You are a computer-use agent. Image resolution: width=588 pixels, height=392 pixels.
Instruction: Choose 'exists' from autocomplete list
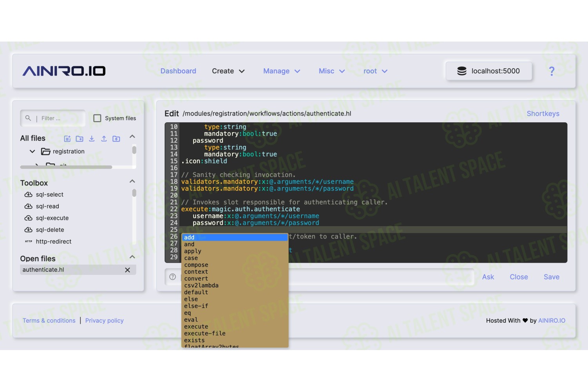click(x=235, y=340)
